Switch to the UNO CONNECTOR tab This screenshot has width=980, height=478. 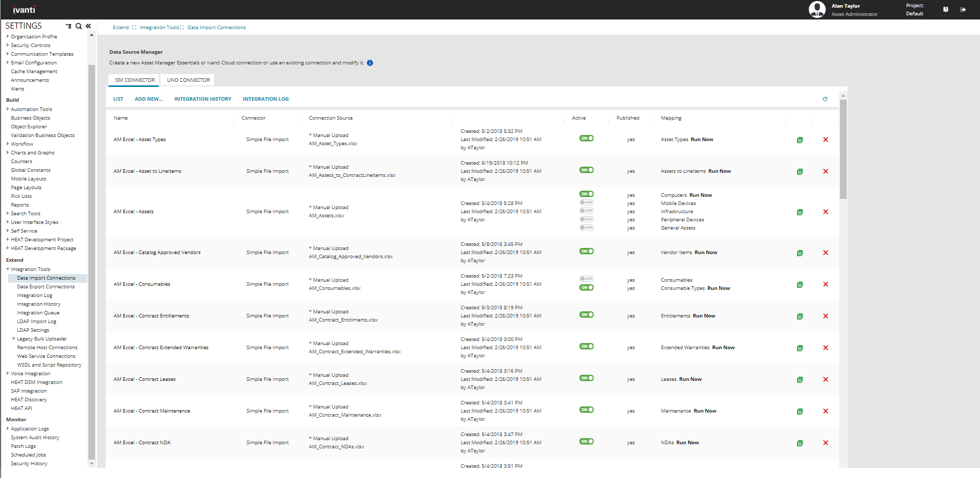pyautogui.click(x=188, y=80)
